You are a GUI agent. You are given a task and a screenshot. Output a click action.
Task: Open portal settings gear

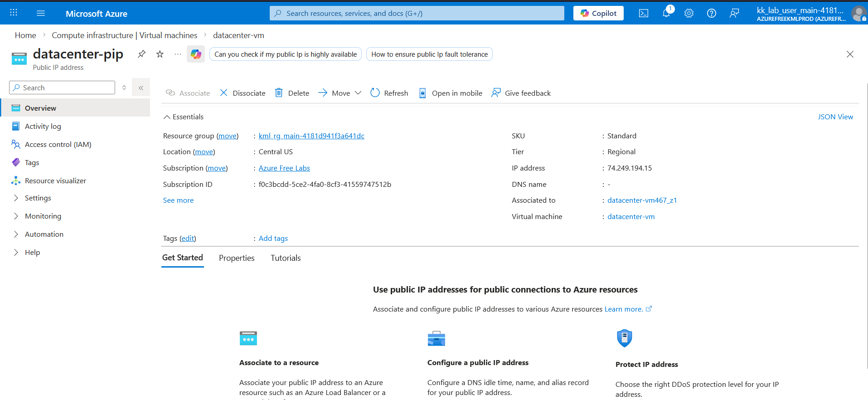click(x=689, y=13)
